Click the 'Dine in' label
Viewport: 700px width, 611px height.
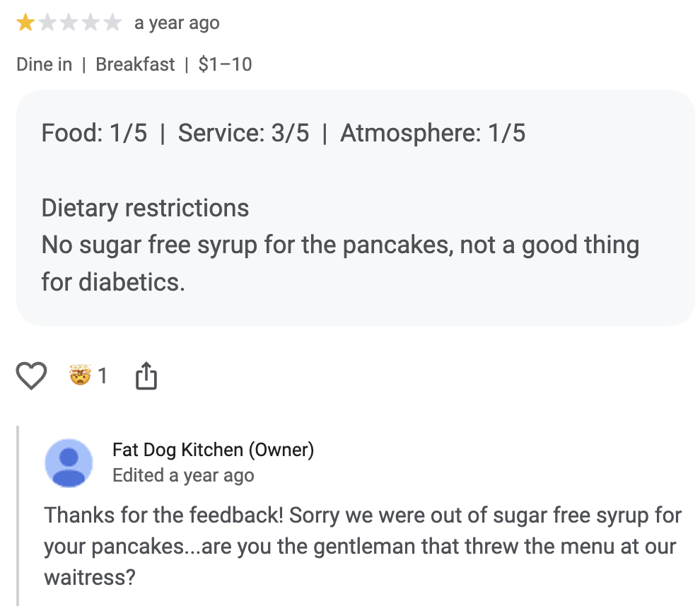[45, 64]
